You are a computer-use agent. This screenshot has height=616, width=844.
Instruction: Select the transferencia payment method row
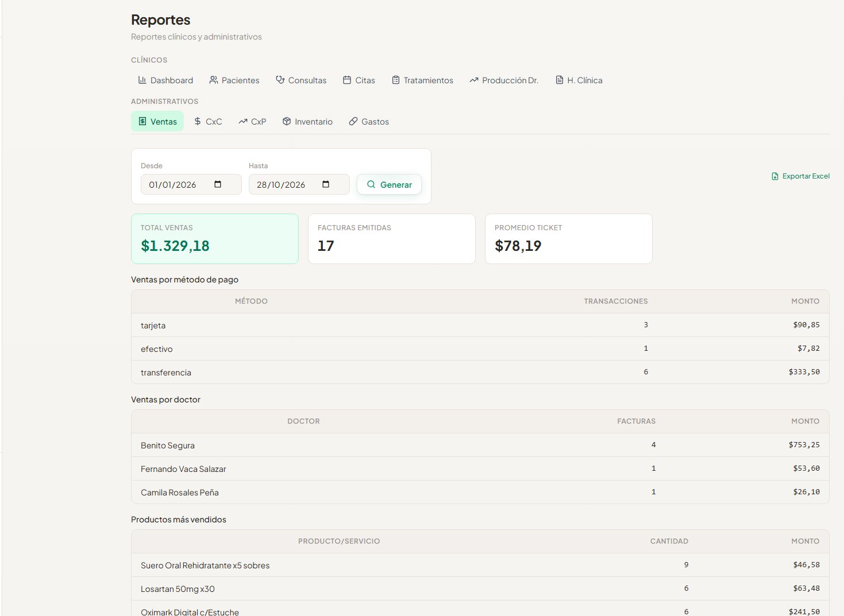coord(480,372)
